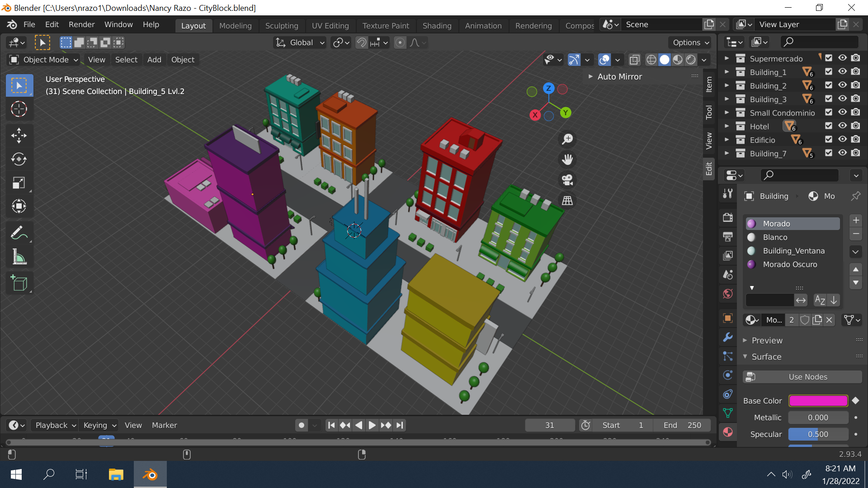
Task: Click the Use Nodes button
Action: (802, 377)
